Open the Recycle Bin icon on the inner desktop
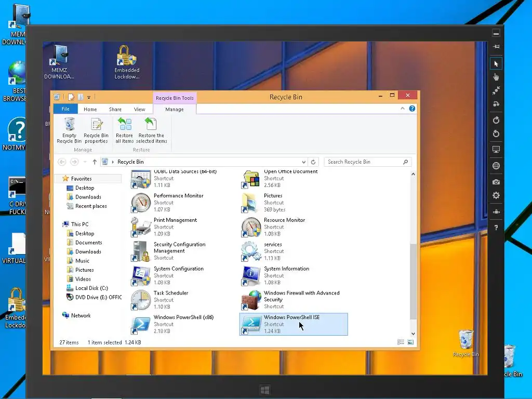Screen dimensions: 532x399 click(466, 343)
